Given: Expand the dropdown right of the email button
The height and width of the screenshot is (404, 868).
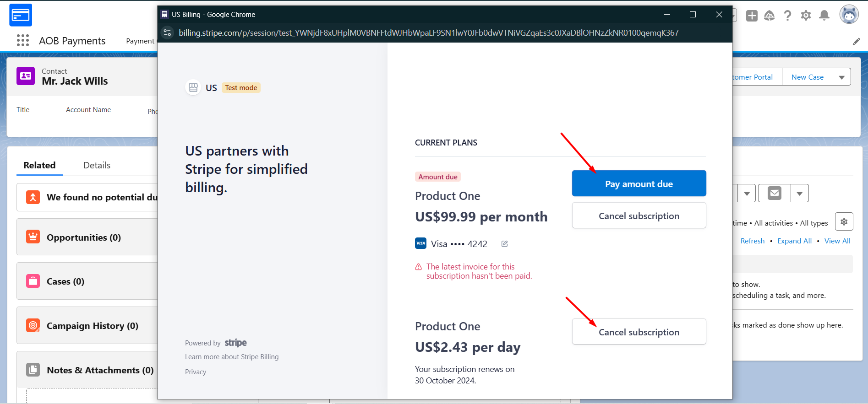Looking at the screenshot, I should click(800, 193).
